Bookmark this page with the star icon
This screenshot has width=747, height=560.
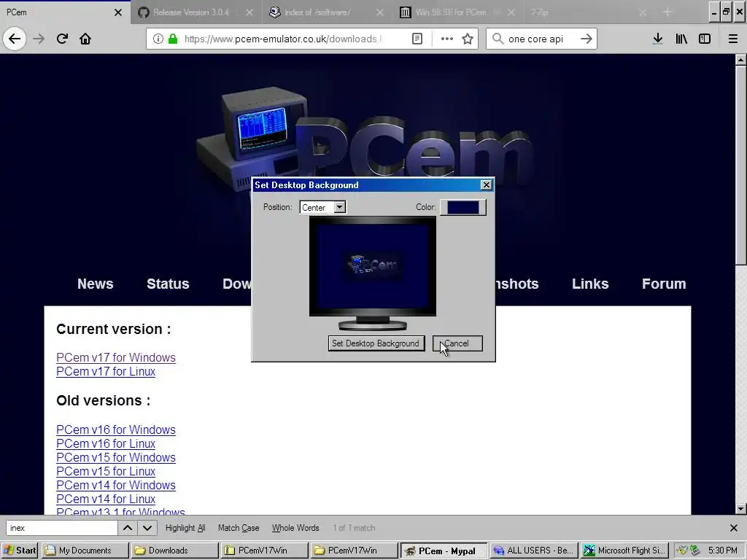point(468,39)
